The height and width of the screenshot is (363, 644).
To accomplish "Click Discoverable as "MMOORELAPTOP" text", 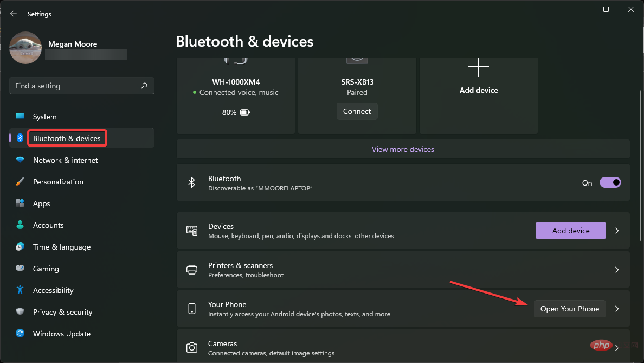I will click(x=260, y=188).
